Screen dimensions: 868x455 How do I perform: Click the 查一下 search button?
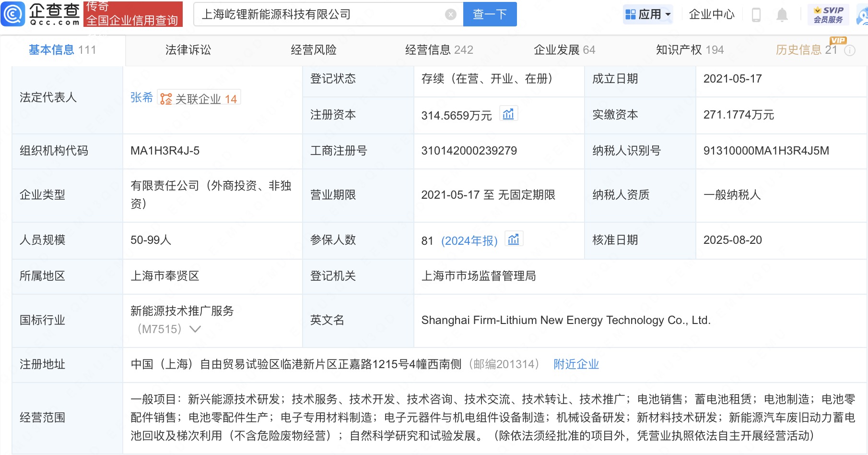point(490,14)
